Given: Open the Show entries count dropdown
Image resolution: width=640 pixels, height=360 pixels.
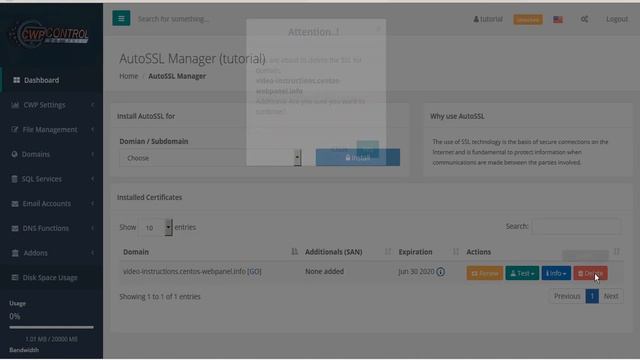Looking at the screenshot, I should pos(157,227).
